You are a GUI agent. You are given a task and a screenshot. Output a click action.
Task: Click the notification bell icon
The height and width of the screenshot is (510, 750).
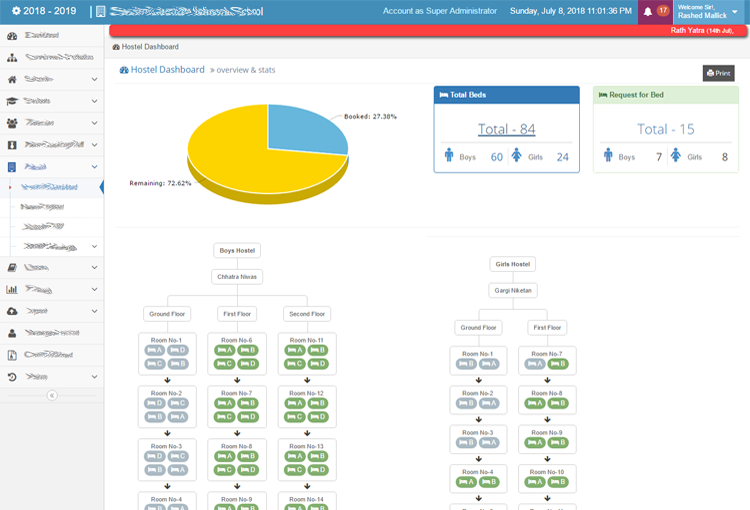648,11
